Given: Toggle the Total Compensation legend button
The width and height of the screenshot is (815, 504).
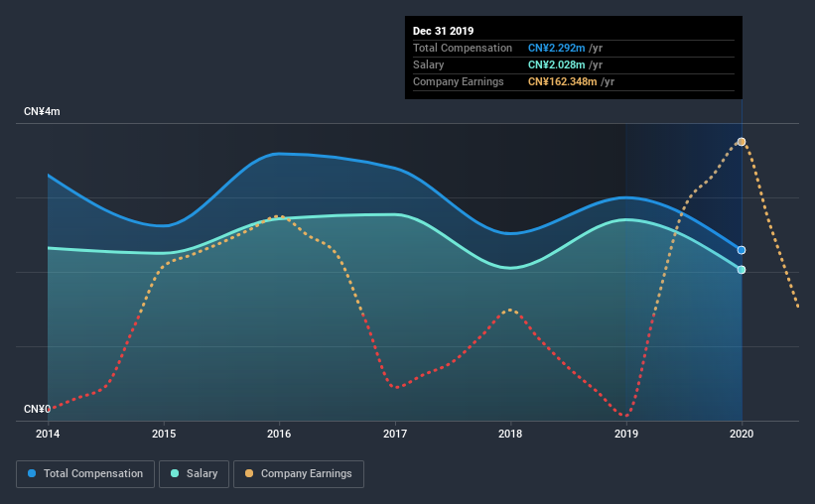Looking at the screenshot, I should 85,474.
